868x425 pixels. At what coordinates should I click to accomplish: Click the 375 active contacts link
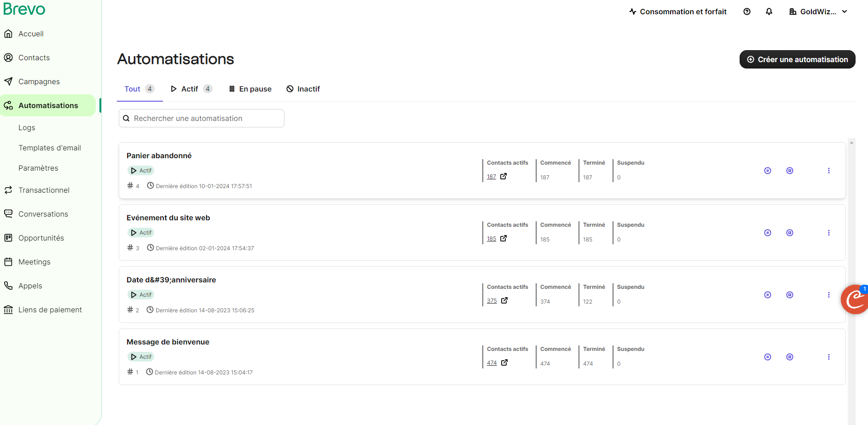(492, 301)
